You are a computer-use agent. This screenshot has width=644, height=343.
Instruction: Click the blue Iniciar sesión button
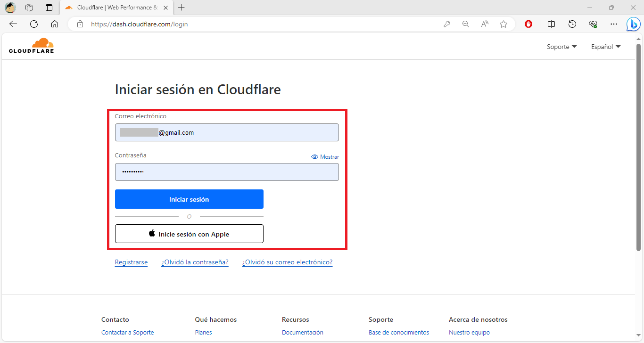[189, 199]
